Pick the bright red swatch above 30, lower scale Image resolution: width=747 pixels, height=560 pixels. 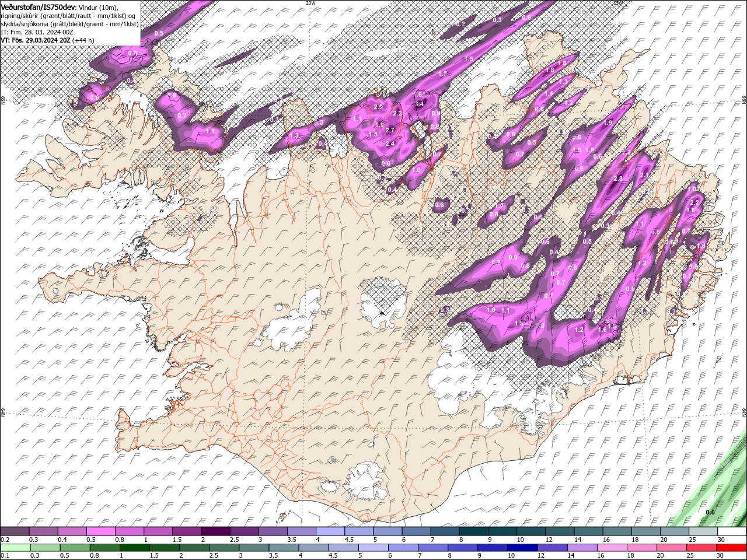click(731, 547)
